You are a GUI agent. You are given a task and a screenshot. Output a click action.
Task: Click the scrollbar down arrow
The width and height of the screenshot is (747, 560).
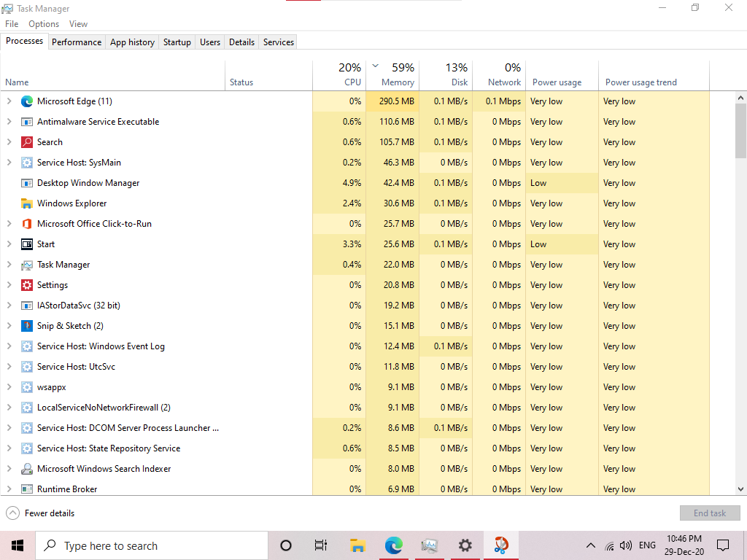point(740,489)
